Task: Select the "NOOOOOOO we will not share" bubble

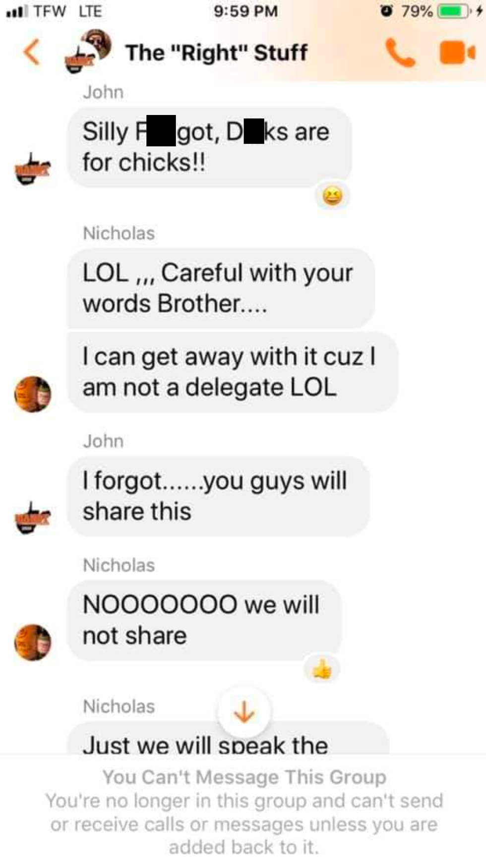Action: point(204,620)
